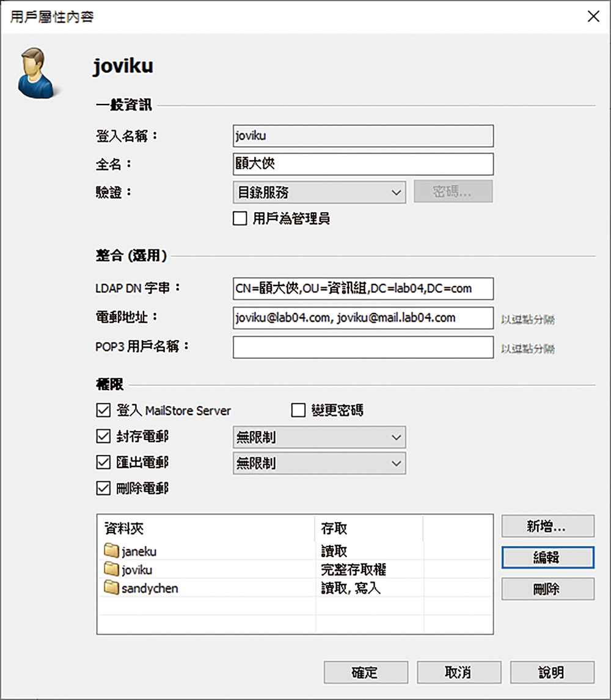Open help via 說明 button
Image resolution: width=611 pixels, height=700 pixels.
click(x=552, y=672)
